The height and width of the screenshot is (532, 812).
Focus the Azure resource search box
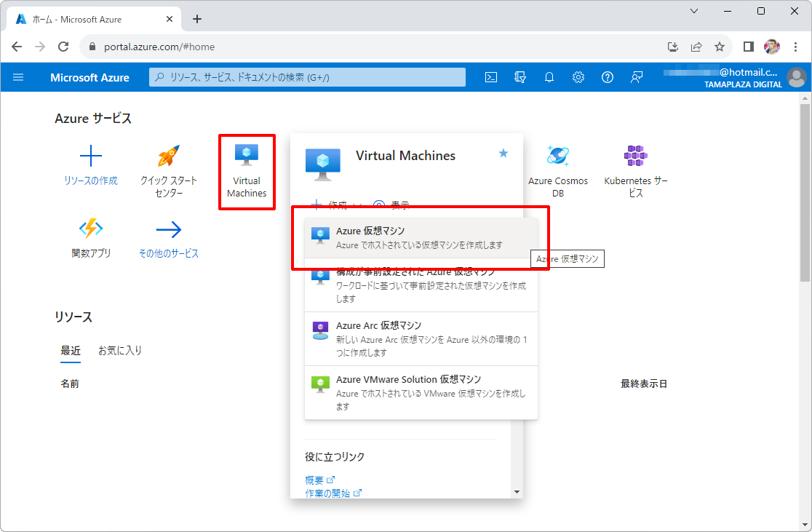pyautogui.click(x=307, y=77)
